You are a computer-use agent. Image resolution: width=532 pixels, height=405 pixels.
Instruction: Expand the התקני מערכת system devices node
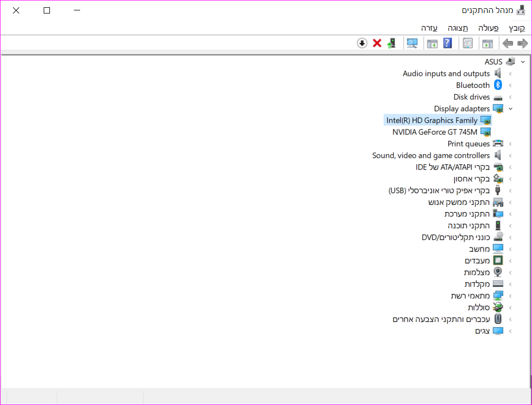pyautogui.click(x=510, y=214)
